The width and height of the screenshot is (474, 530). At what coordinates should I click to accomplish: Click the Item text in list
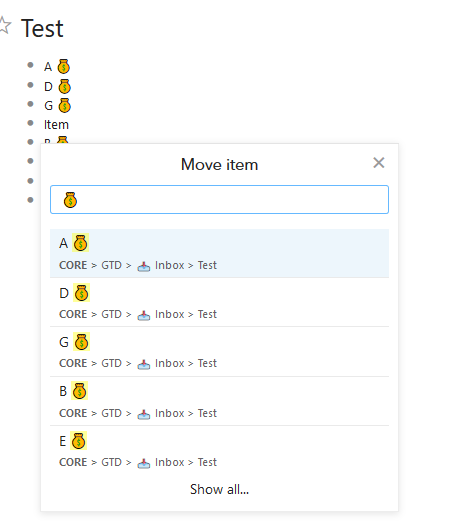[x=56, y=125]
